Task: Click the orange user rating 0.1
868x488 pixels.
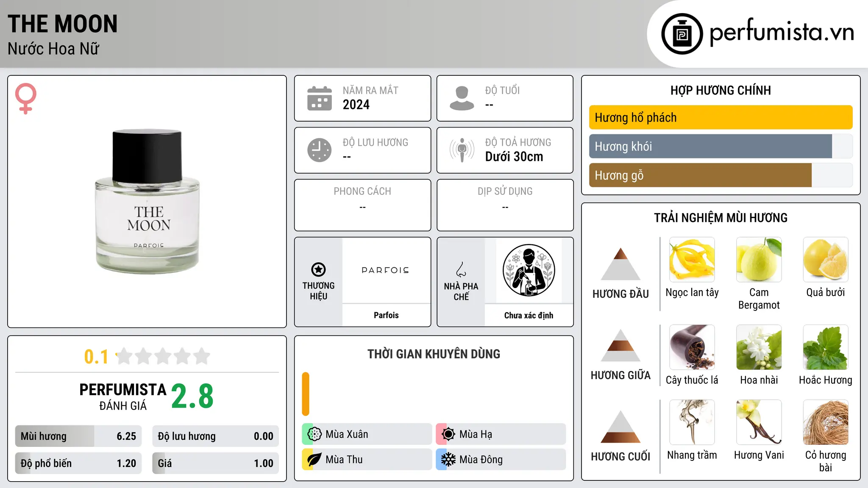Action: (x=96, y=357)
